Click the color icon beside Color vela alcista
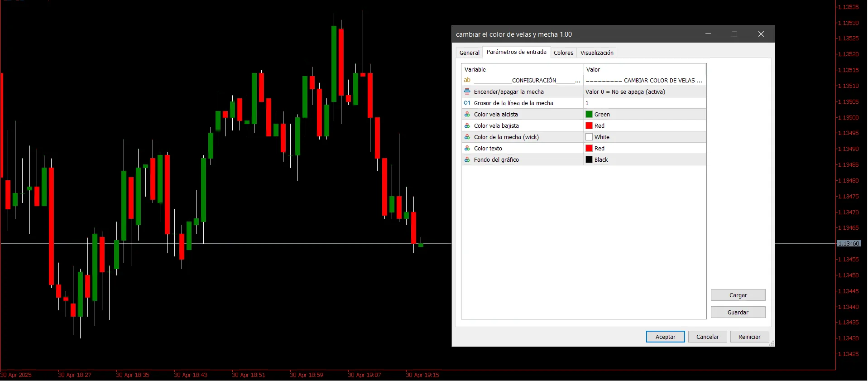 (467, 114)
